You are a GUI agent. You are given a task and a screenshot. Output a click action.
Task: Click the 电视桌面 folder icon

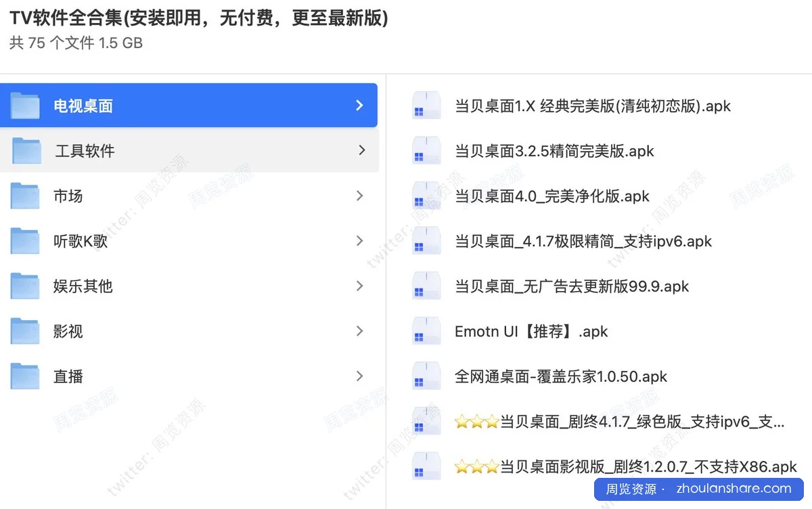pyautogui.click(x=25, y=106)
